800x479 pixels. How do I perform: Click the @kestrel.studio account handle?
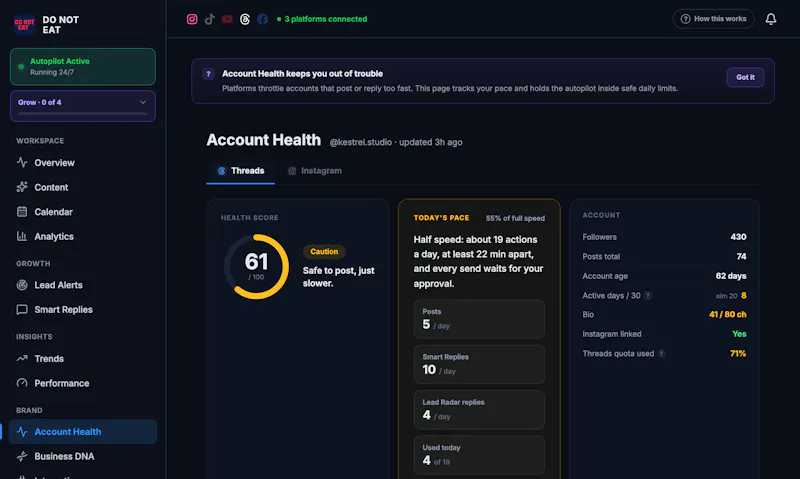(361, 142)
